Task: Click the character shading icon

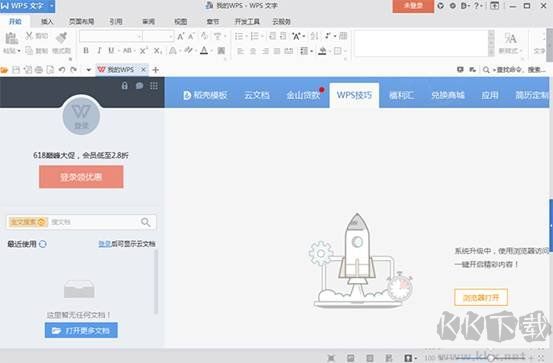Action: pos(221,51)
